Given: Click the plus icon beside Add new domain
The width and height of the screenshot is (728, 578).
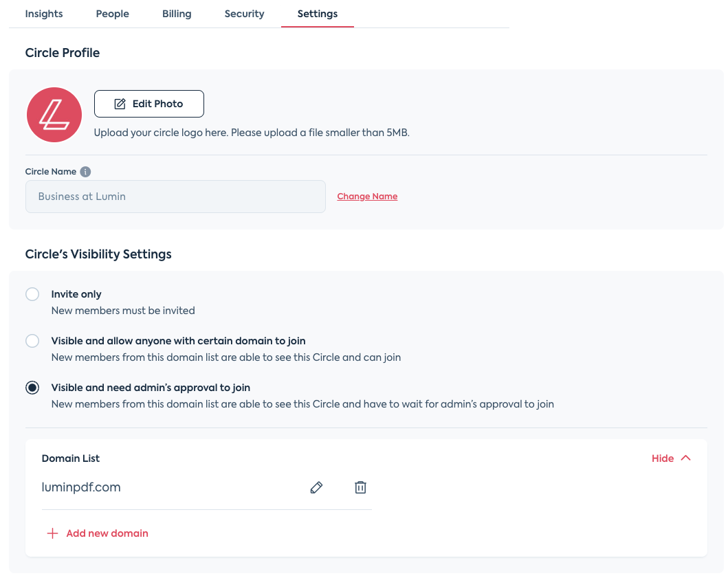Looking at the screenshot, I should (52, 533).
